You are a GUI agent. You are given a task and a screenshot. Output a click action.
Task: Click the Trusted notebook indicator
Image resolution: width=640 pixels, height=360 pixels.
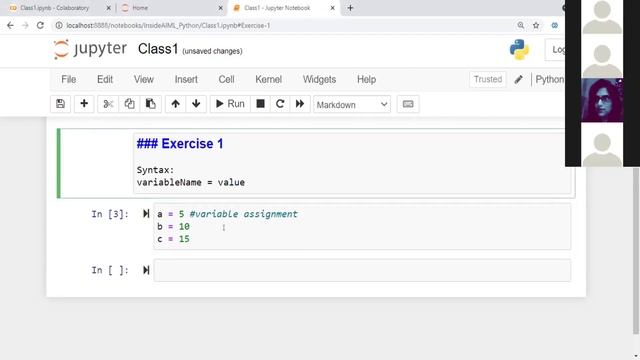pos(488,79)
